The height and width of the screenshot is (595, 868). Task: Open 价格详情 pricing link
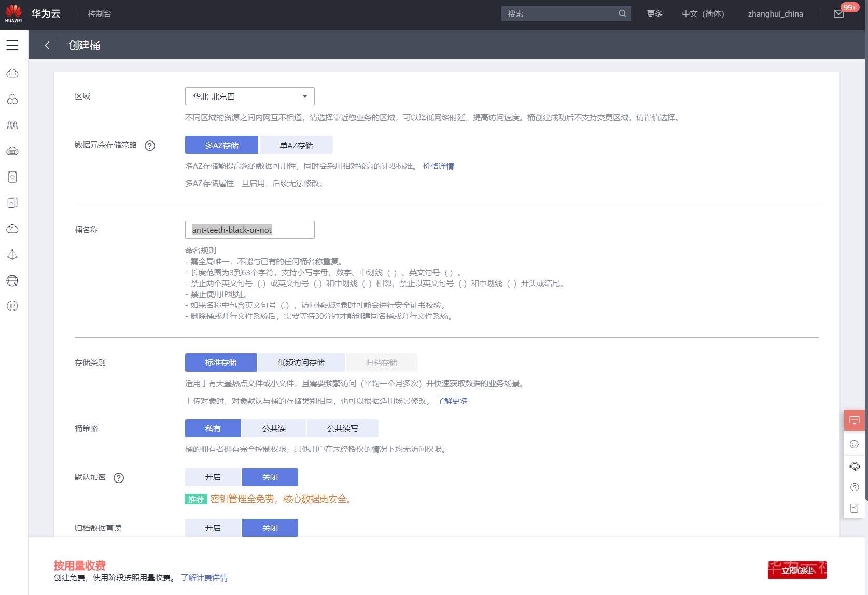[438, 166]
